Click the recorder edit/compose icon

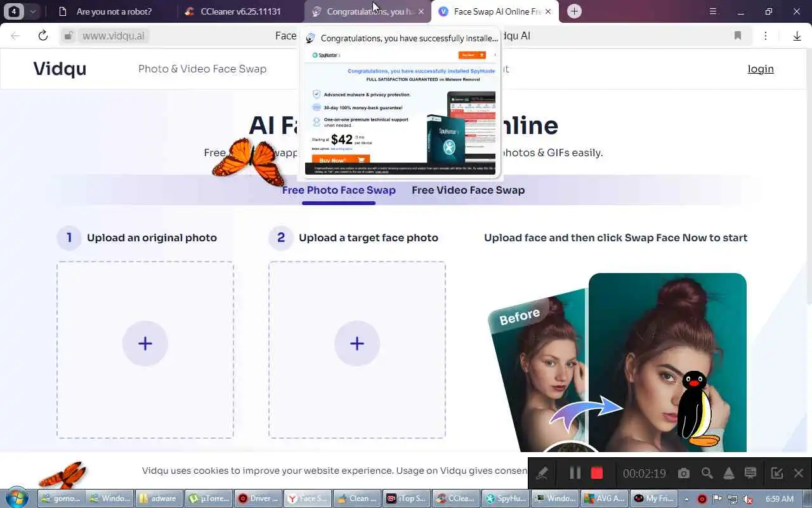pos(776,473)
